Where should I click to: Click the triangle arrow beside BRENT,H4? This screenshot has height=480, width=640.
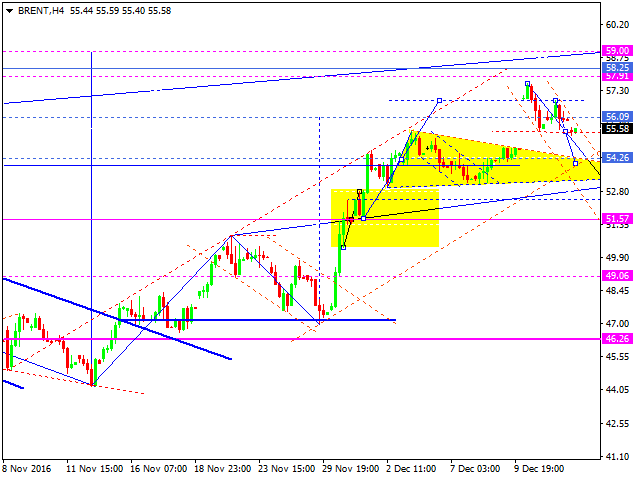9,11
